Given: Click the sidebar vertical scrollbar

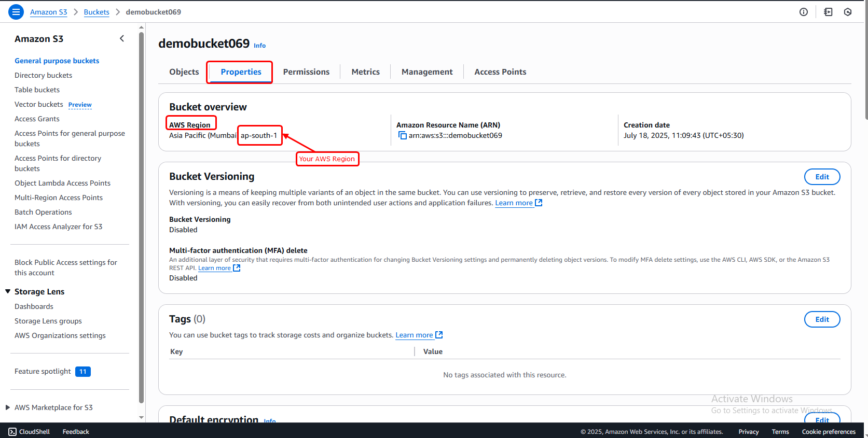Looking at the screenshot, I should 142,218.
